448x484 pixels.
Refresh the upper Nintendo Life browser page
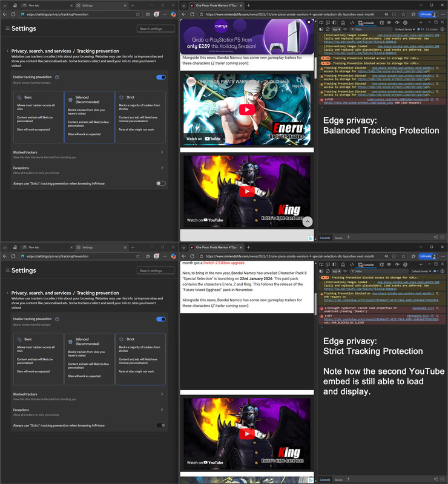[192, 14]
